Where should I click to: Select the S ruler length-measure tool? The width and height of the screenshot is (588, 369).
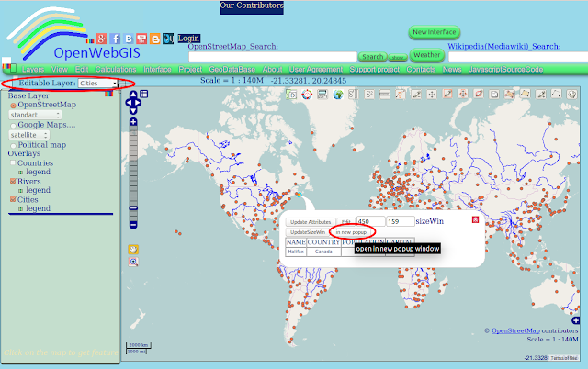pos(353,95)
